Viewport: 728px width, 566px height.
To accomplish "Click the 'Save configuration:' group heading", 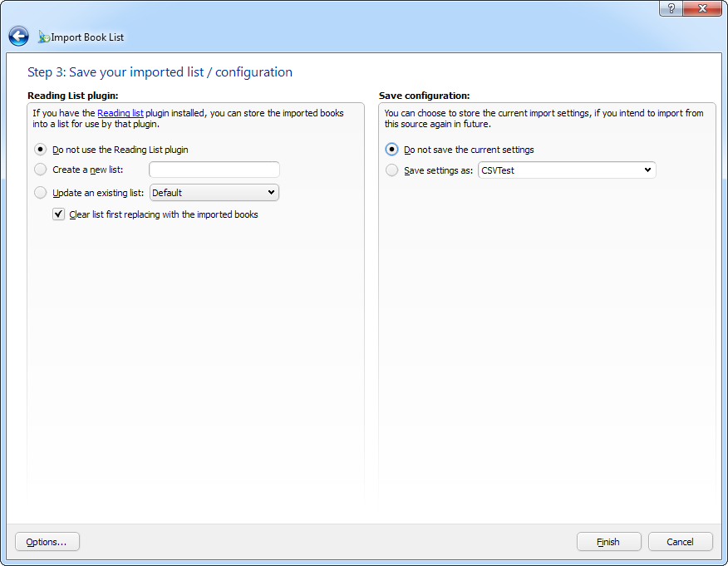I will coord(424,96).
